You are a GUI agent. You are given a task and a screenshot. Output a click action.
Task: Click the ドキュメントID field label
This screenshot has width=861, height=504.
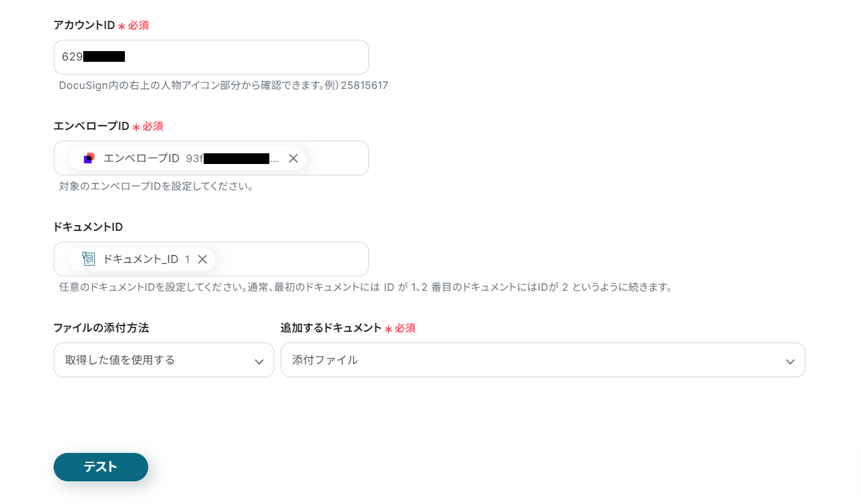(88, 226)
